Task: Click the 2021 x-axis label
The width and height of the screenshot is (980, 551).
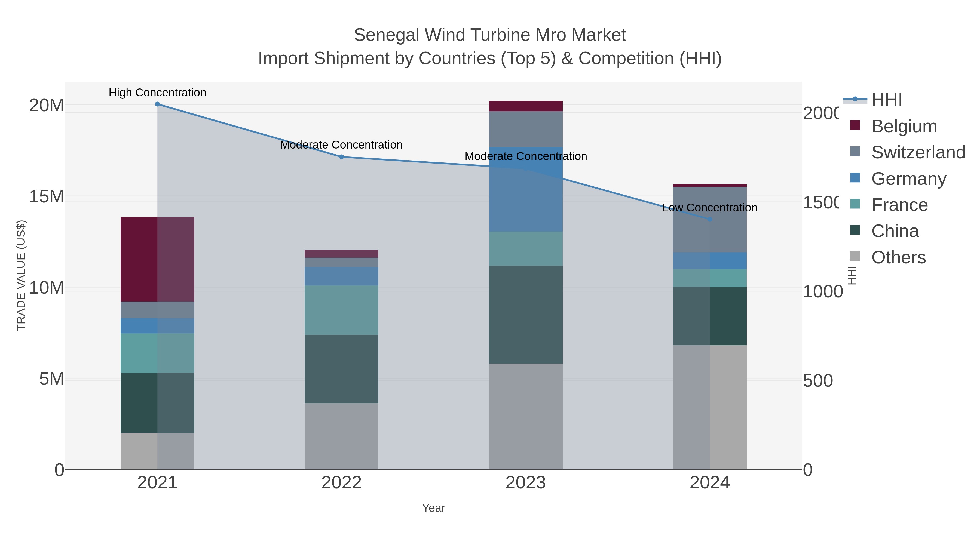Action: [158, 483]
